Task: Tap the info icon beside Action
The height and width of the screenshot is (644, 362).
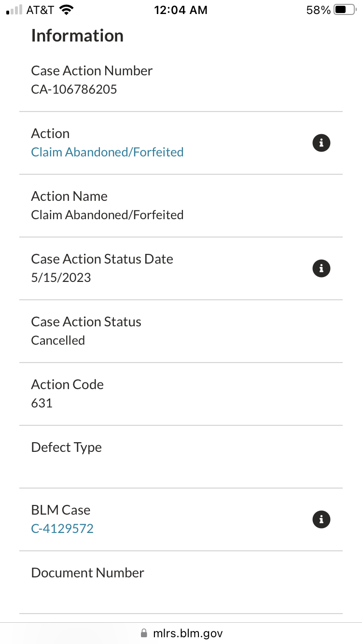Action: (x=321, y=143)
